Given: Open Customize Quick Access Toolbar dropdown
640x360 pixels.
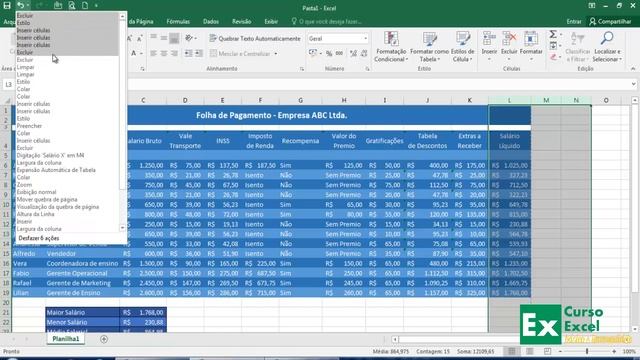Looking at the screenshot, I should click(96, 6).
